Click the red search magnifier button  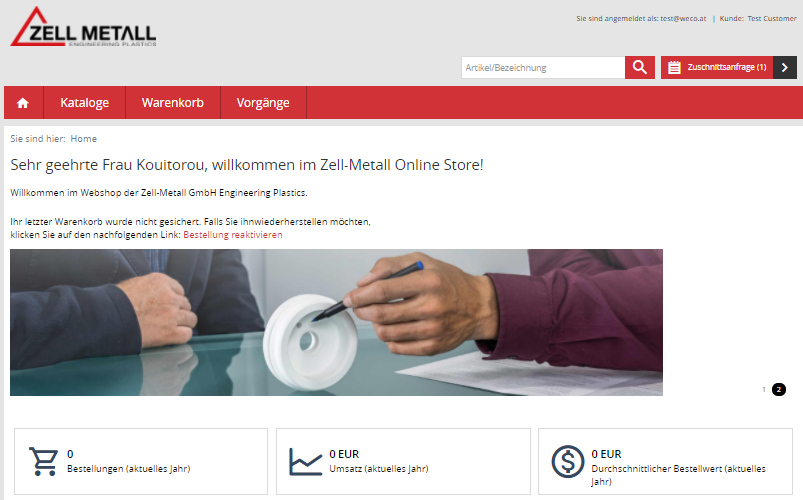tap(640, 67)
